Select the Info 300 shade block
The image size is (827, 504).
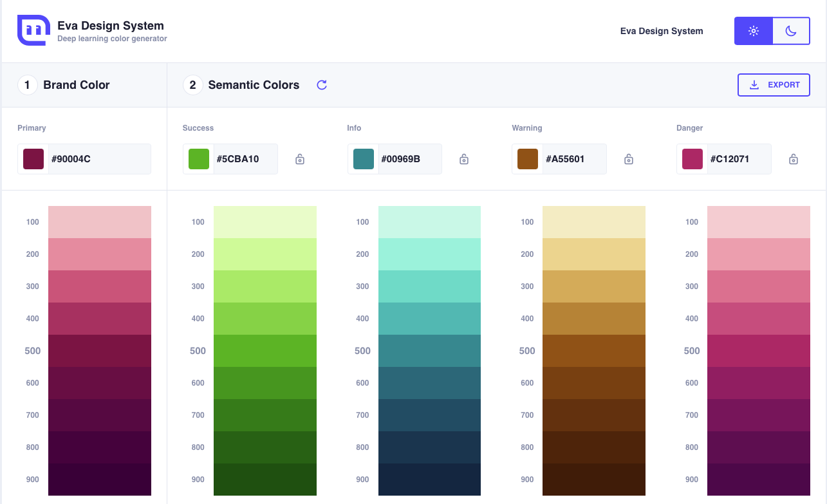click(x=429, y=286)
